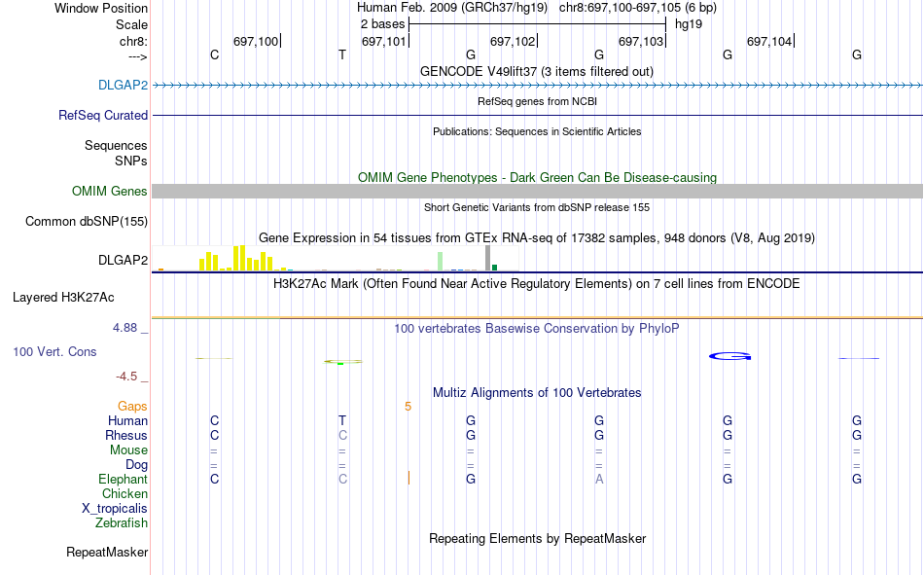Click the Short Genetic Variants dbSNP title
Image resolution: width=924 pixels, height=575 pixels.
coord(537,207)
